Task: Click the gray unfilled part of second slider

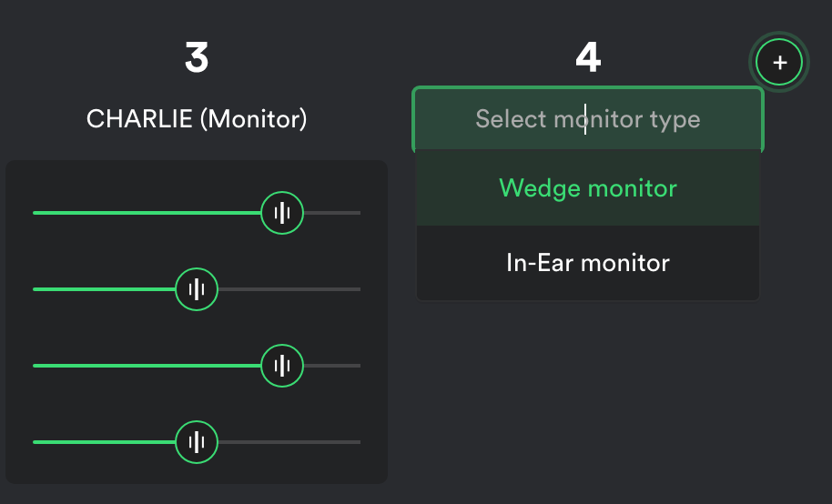Action: (x=291, y=289)
